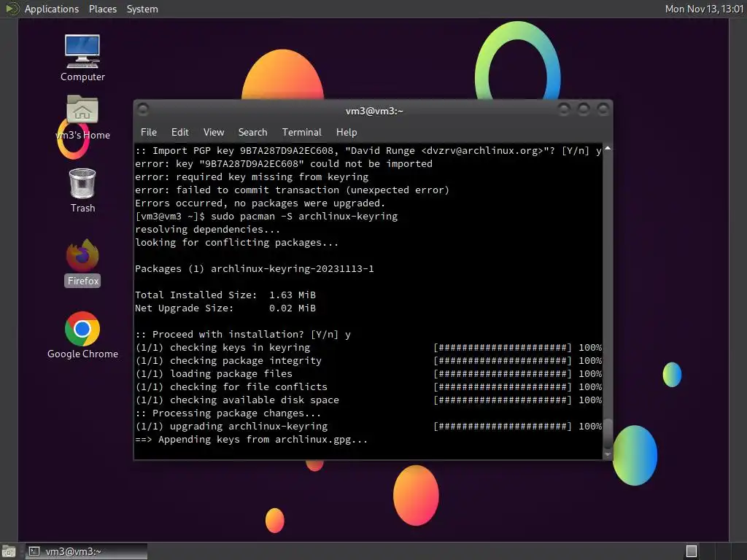Image resolution: width=747 pixels, height=560 pixels.
Task: Click the terminal scrollbar up arrow
Action: [608, 149]
